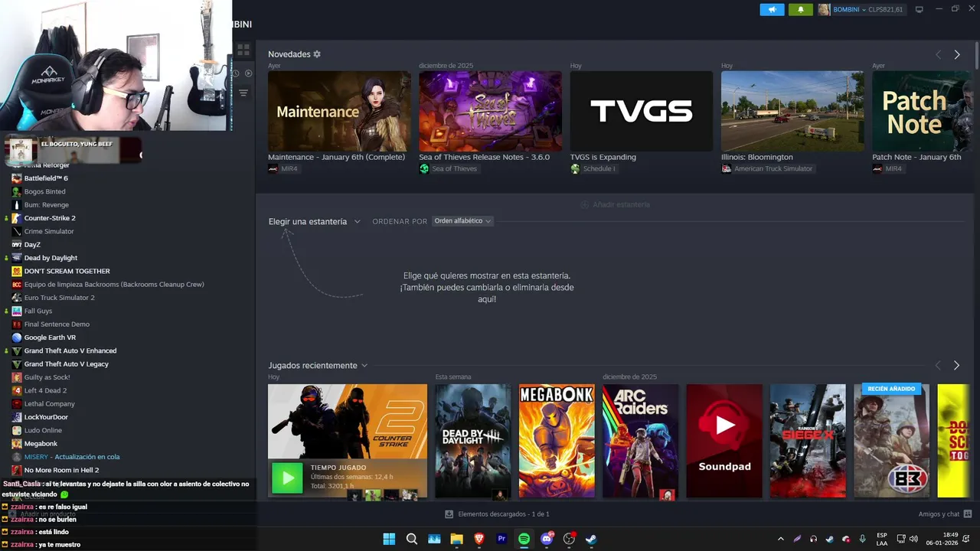Open Illinois: Bloomington news item
The image size is (980, 551).
[x=792, y=111]
